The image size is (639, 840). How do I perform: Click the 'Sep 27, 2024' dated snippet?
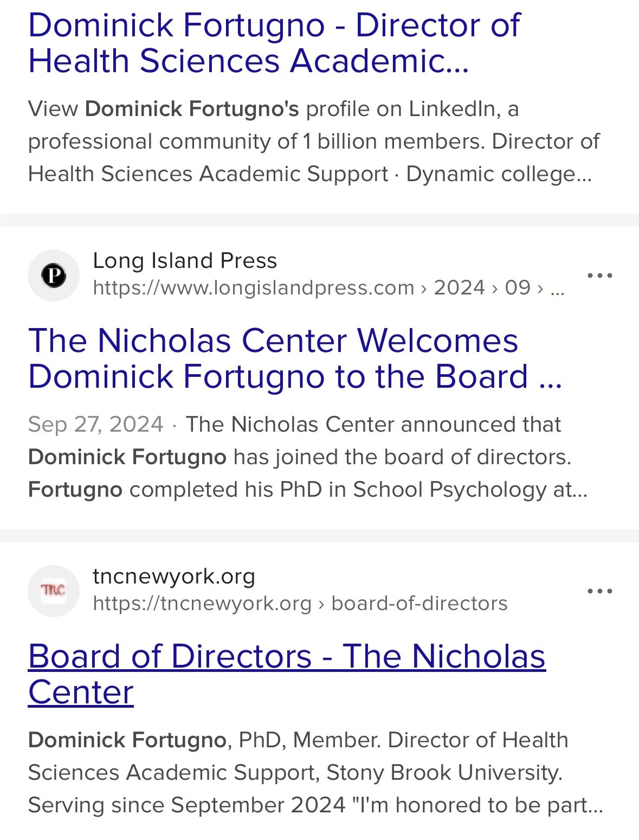pos(307,457)
